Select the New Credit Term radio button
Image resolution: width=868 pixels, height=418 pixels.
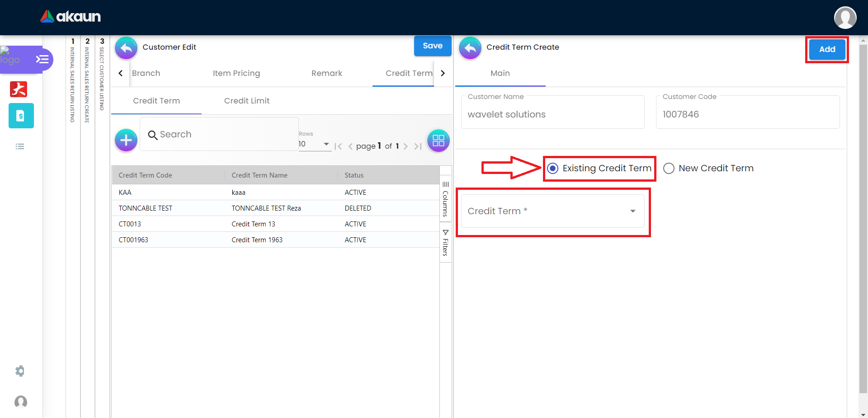click(x=669, y=169)
